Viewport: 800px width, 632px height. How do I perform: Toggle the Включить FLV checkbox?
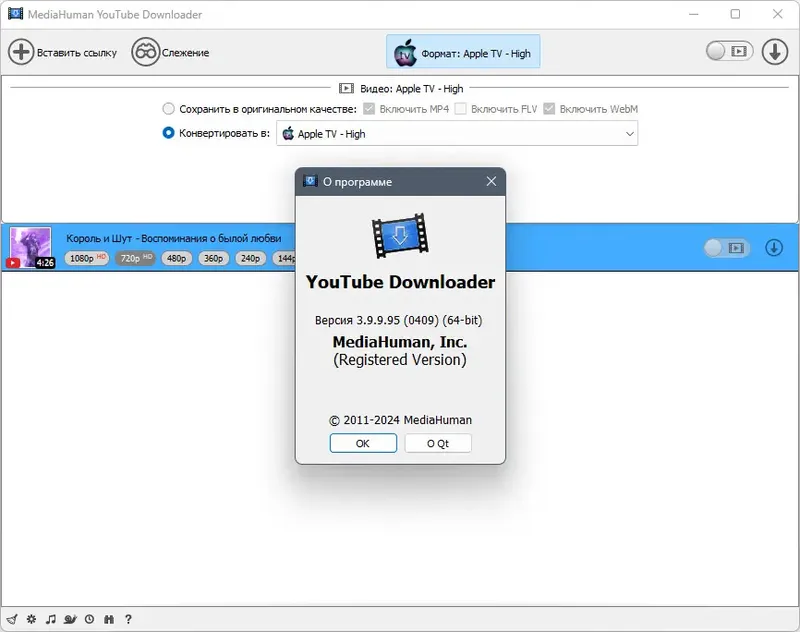tap(460, 109)
